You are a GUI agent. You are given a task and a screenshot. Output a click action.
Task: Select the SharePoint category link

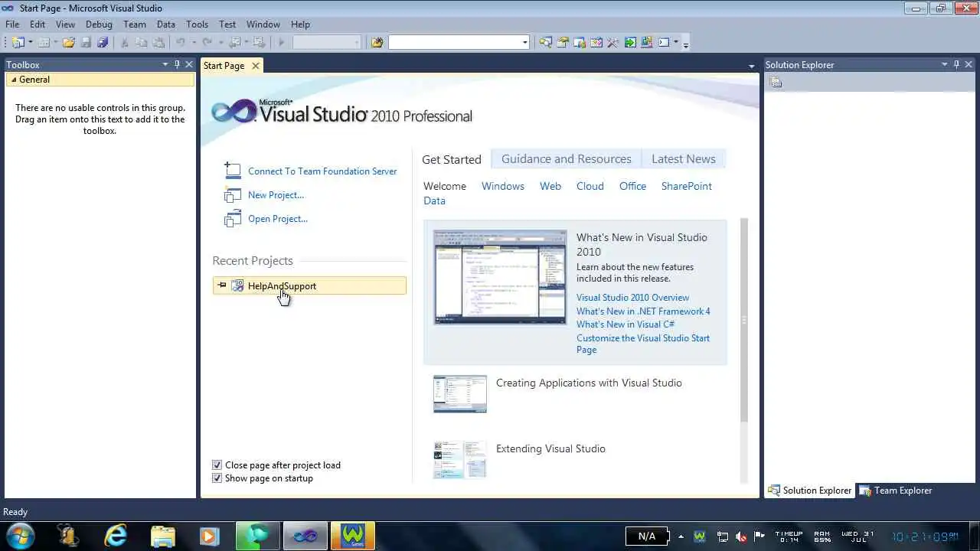pos(687,186)
